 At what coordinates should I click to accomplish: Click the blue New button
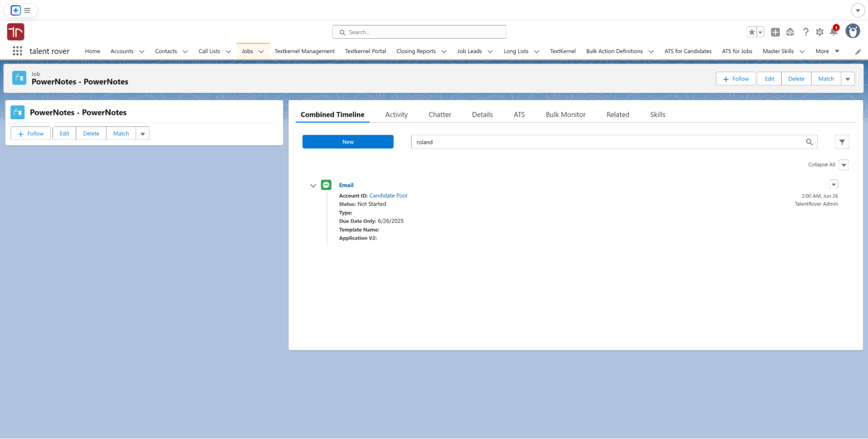(348, 142)
